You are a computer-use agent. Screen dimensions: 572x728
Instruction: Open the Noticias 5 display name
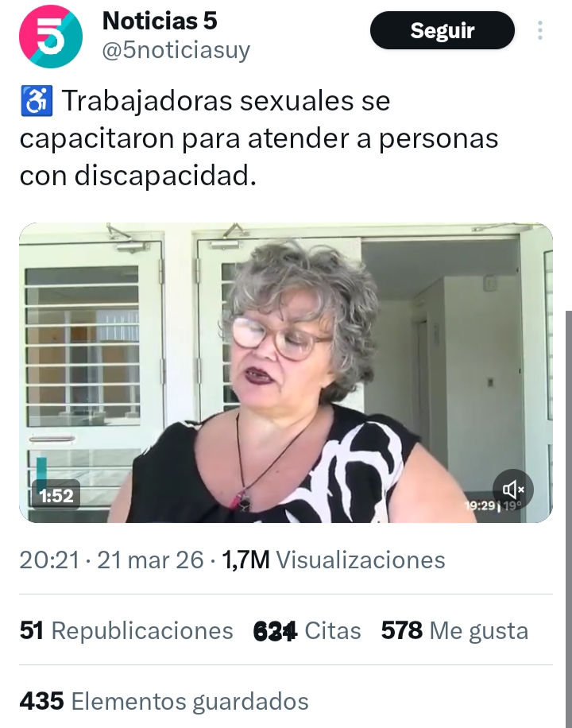160,21
